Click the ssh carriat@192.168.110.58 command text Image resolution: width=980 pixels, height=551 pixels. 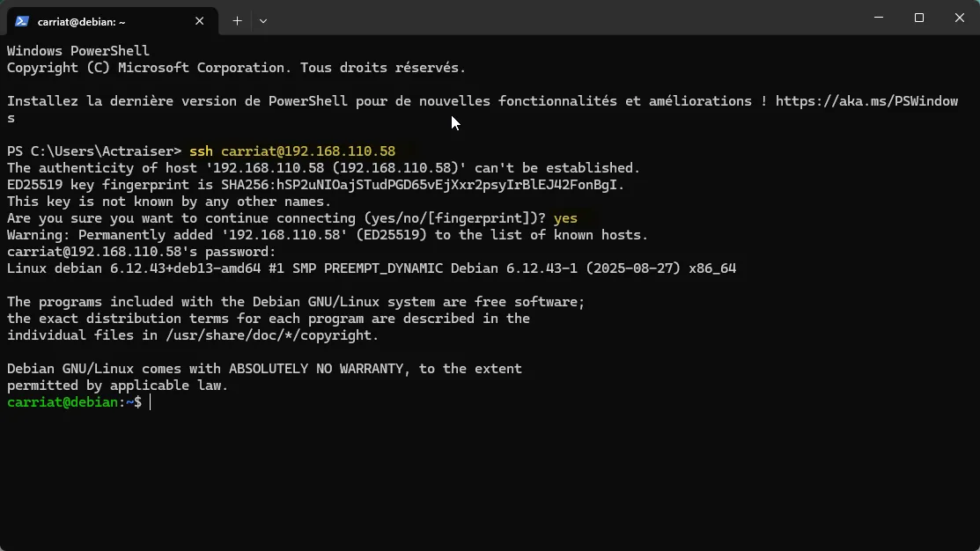tap(292, 151)
